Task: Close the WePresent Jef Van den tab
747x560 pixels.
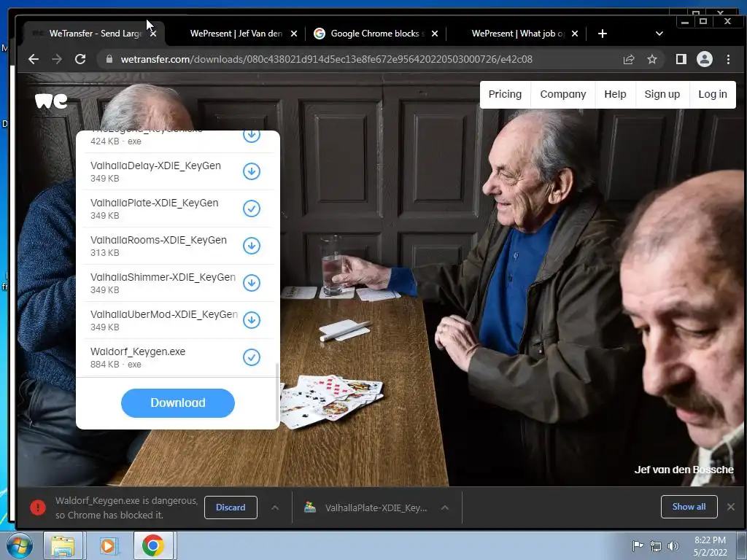Action: [294, 34]
